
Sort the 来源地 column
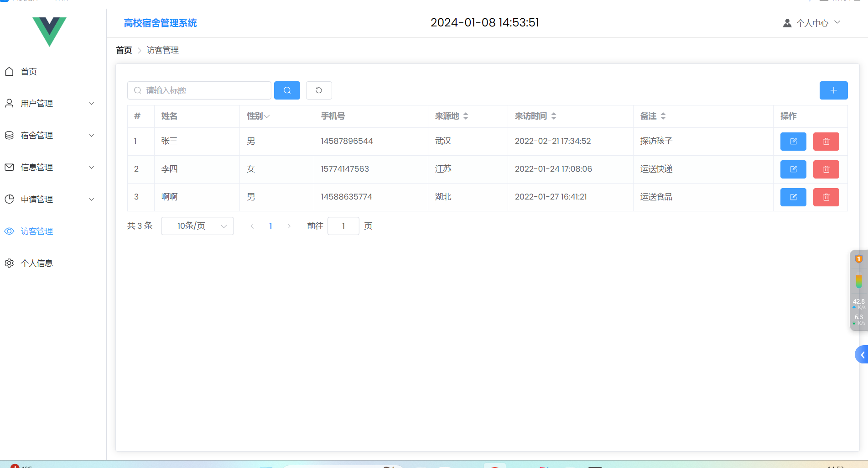click(466, 116)
